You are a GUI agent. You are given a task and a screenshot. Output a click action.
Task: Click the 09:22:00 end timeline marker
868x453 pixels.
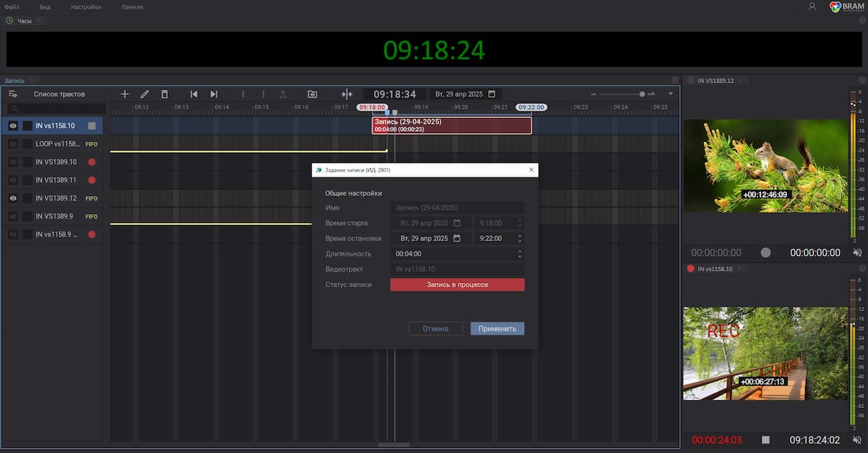pyautogui.click(x=531, y=107)
